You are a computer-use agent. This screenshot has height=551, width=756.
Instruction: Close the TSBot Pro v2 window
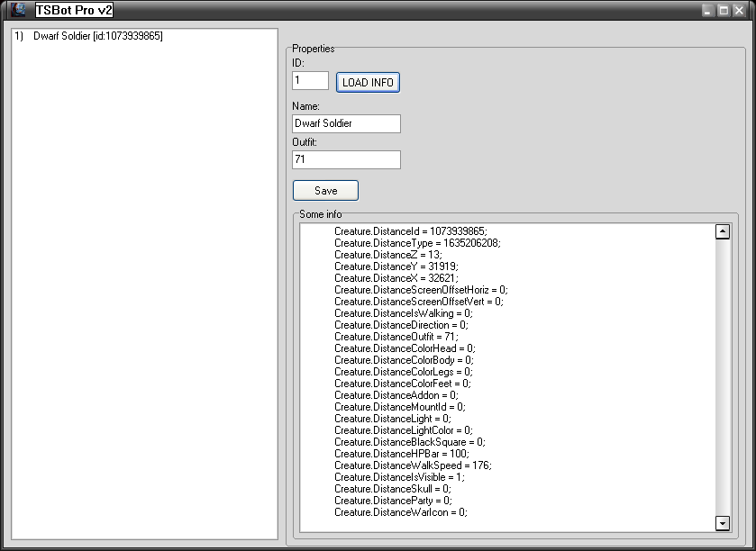tap(740, 11)
